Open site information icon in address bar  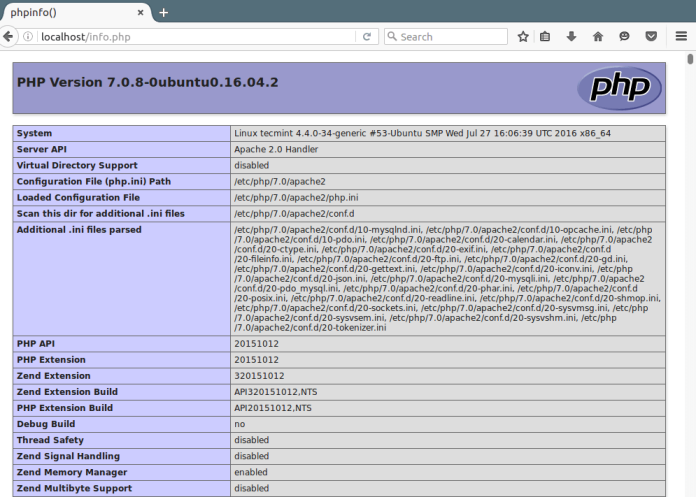[x=28, y=36]
